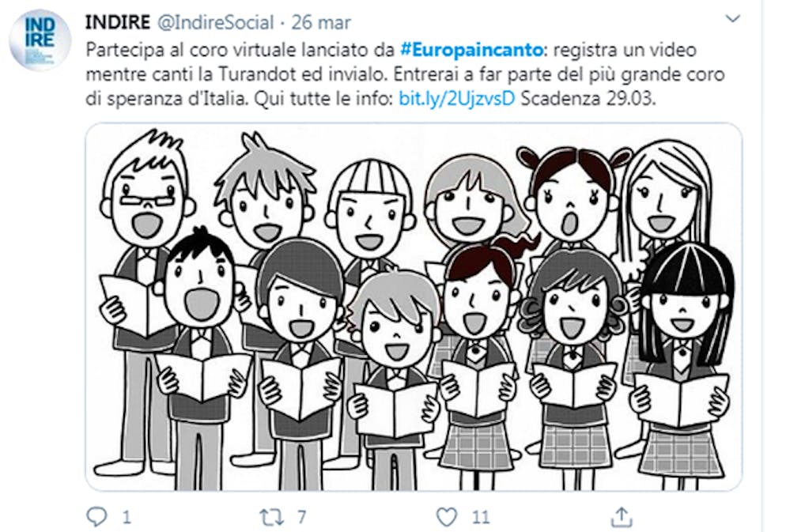Open the #Europaincanto hashtag
This screenshot has width=786, height=532.
tap(472, 50)
